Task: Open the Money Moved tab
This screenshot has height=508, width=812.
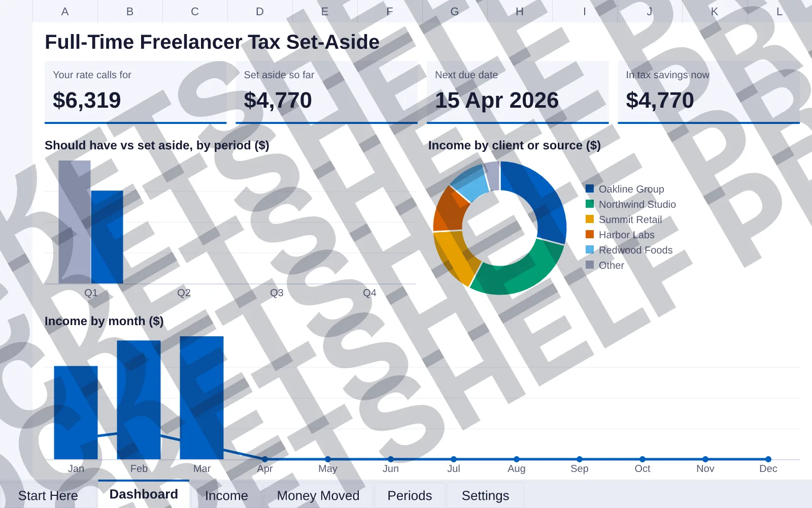Action: coord(318,495)
